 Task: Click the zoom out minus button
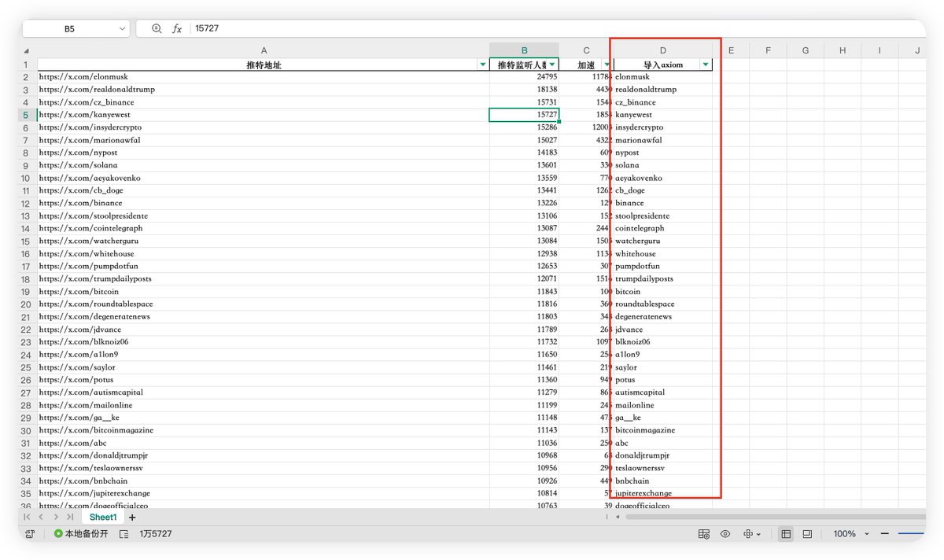click(x=885, y=534)
